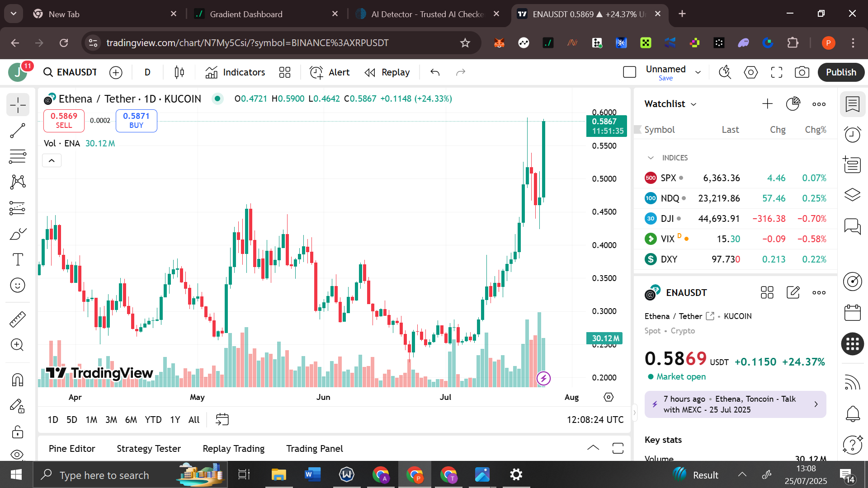Expand the bottom panel chevron
The height and width of the screenshot is (488, 868).
[593, 448]
